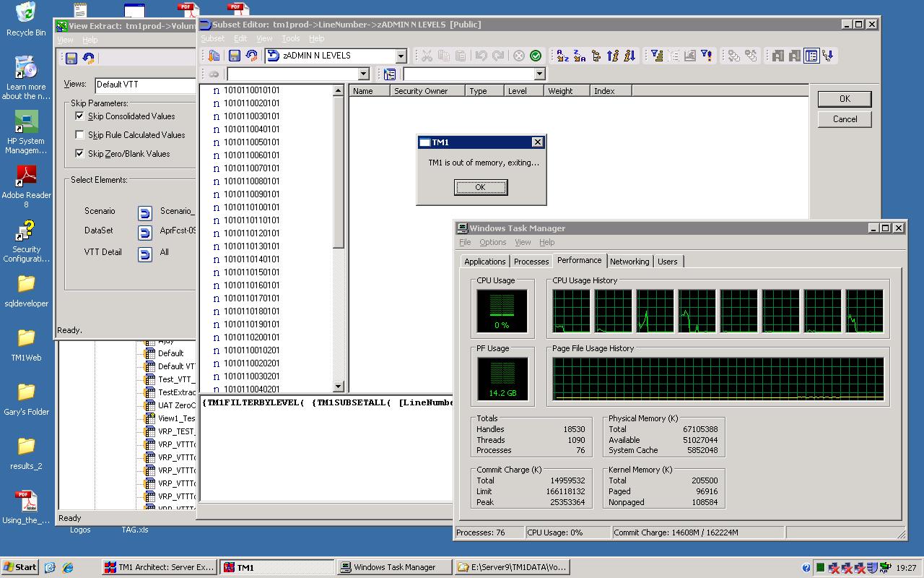Screen dimensions: 924x578
Task: Click the Windows Start button
Action: (x=20, y=567)
